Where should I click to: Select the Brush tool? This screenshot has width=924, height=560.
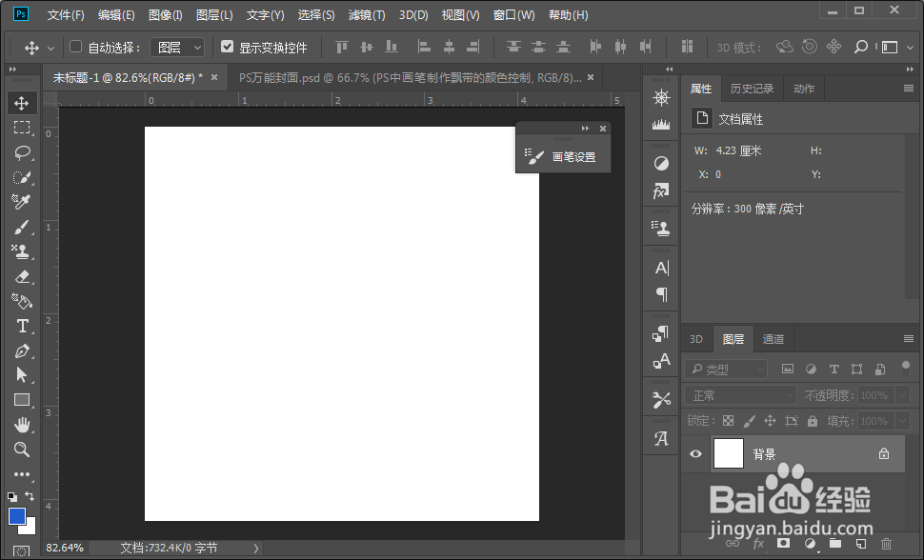point(22,227)
